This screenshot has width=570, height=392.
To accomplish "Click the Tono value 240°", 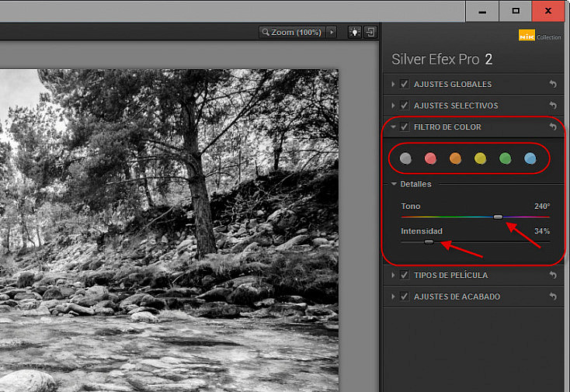I will (x=541, y=206).
